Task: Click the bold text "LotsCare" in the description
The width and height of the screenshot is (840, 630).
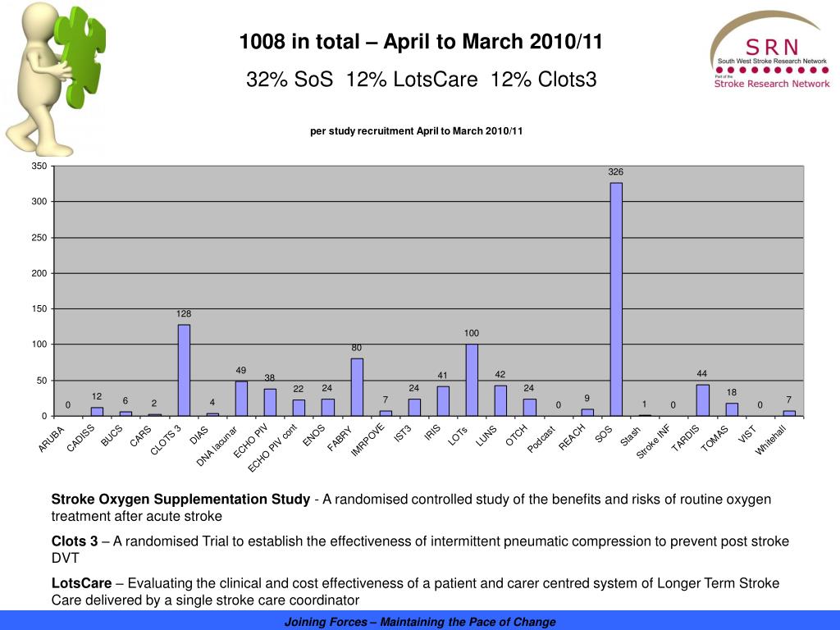Action: click(81, 583)
